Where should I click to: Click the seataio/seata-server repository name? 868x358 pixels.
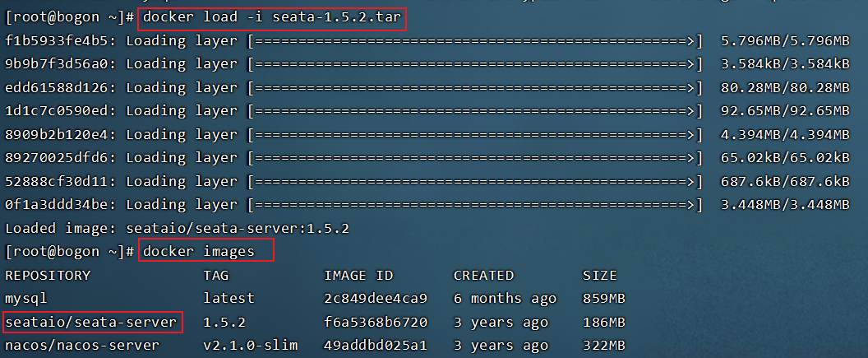pyautogui.click(x=90, y=322)
